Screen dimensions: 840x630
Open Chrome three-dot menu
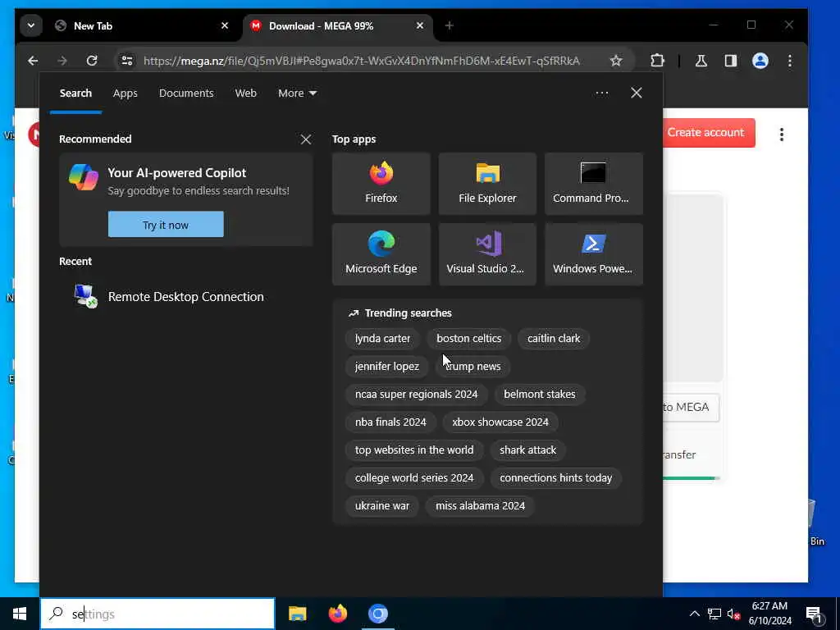pyautogui.click(x=790, y=61)
